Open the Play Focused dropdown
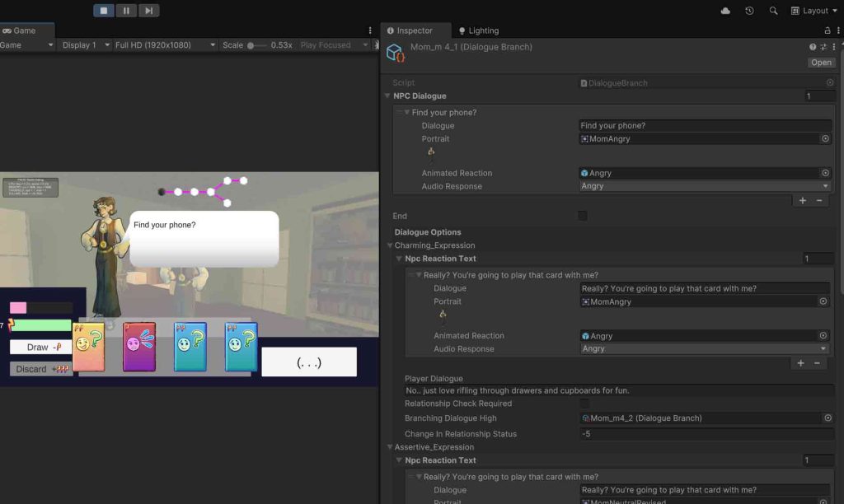 (x=334, y=45)
